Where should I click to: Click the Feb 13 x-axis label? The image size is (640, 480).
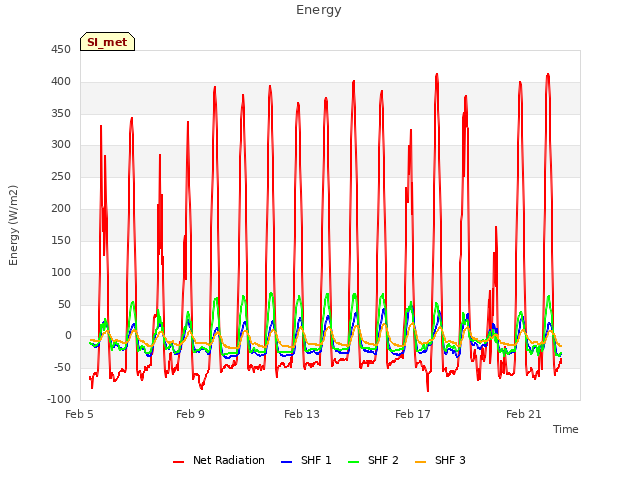pyautogui.click(x=302, y=414)
